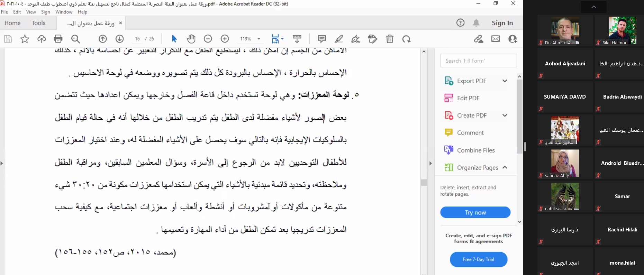Screen dimensions: 644x275
Task: Select Aohod Aljeadani participant tile
Action: (565, 64)
